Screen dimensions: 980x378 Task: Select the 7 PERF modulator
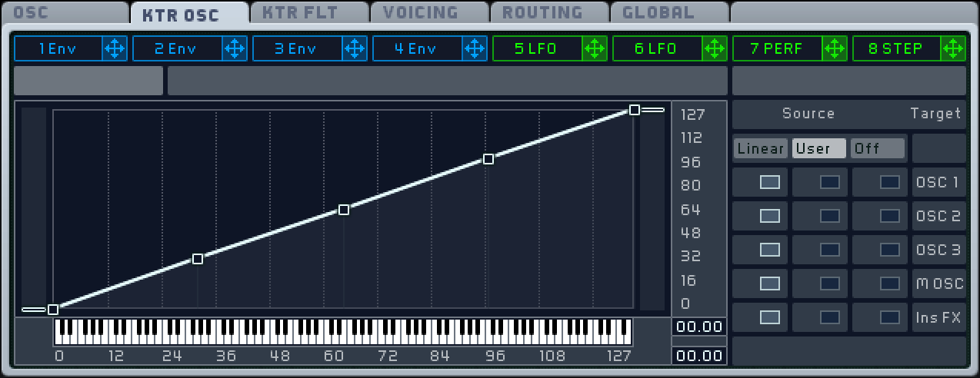tap(778, 49)
